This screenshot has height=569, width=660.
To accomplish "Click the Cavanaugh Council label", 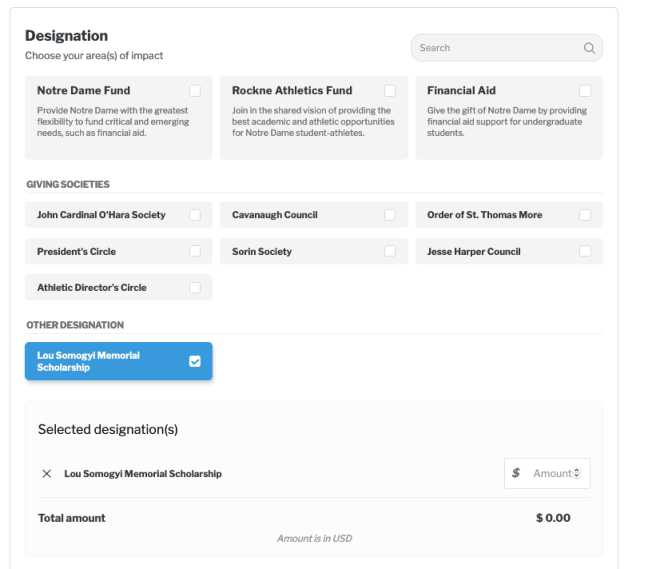I will (x=275, y=215).
